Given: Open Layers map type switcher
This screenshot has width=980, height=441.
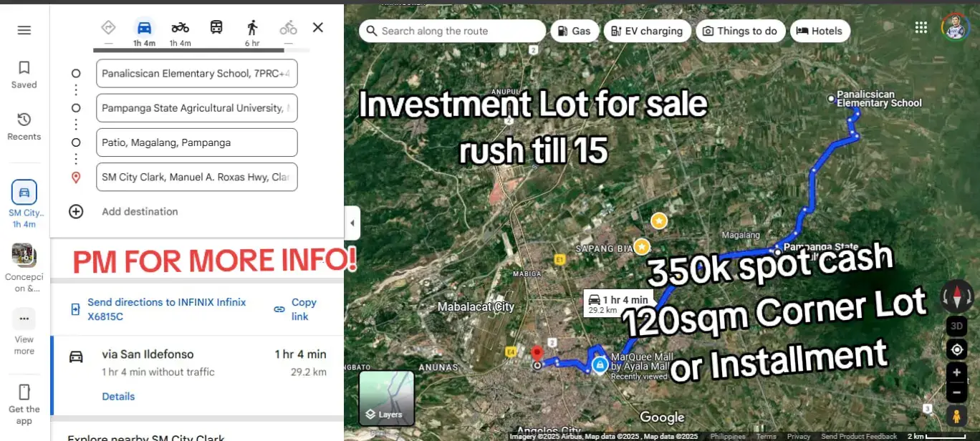Looking at the screenshot, I should pos(387,397).
